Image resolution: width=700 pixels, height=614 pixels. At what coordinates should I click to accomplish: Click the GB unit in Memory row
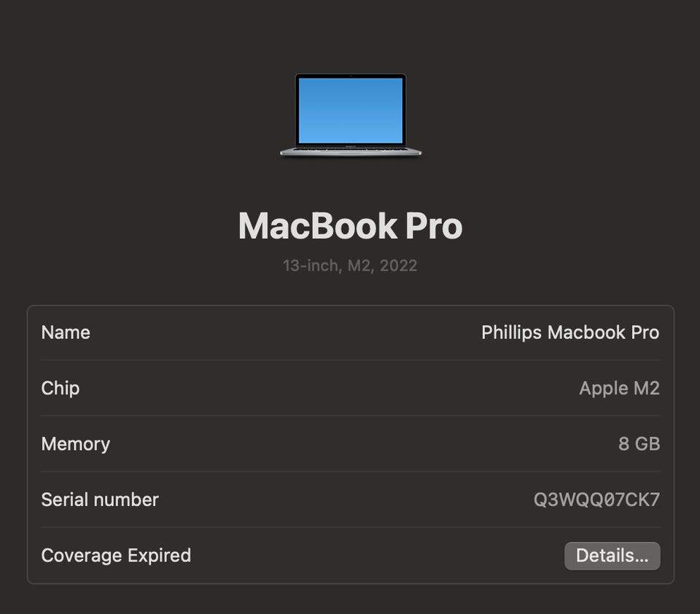coord(647,444)
